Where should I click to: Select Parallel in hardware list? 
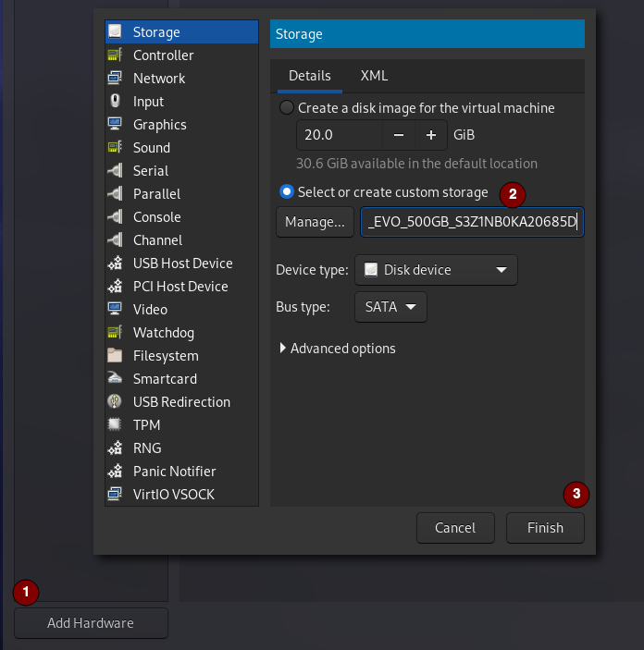coord(181,194)
